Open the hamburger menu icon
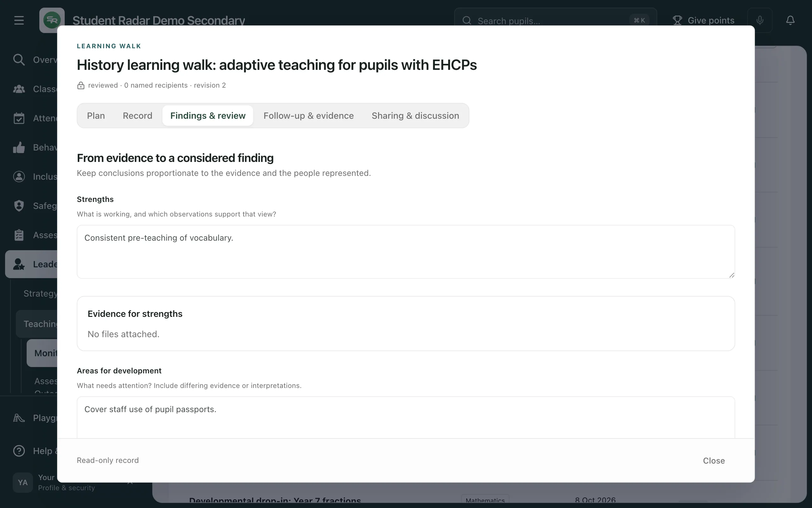 [19, 20]
